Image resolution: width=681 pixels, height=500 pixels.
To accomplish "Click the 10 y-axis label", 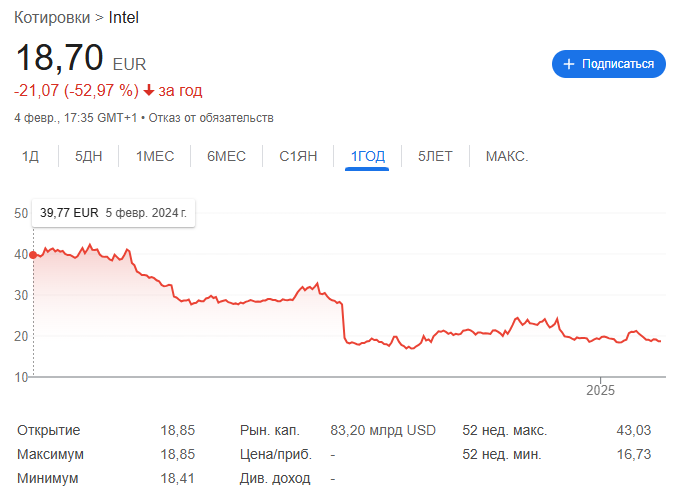I will click(x=21, y=377).
